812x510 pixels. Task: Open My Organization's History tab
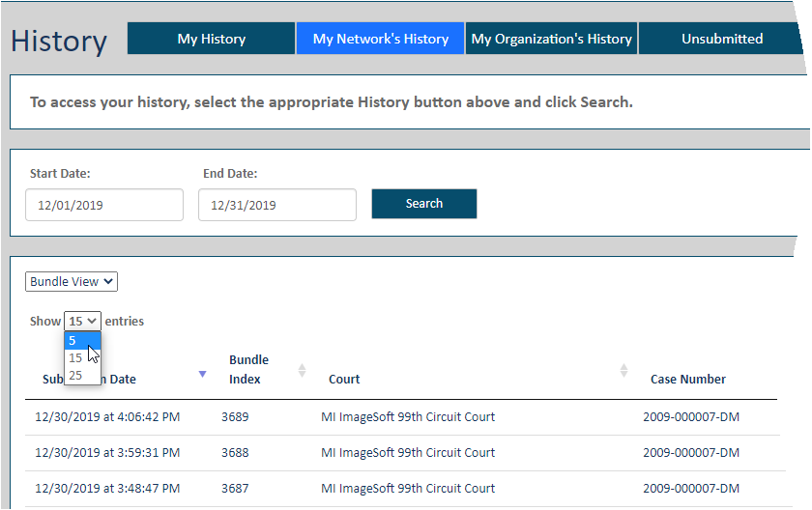click(x=552, y=39)
